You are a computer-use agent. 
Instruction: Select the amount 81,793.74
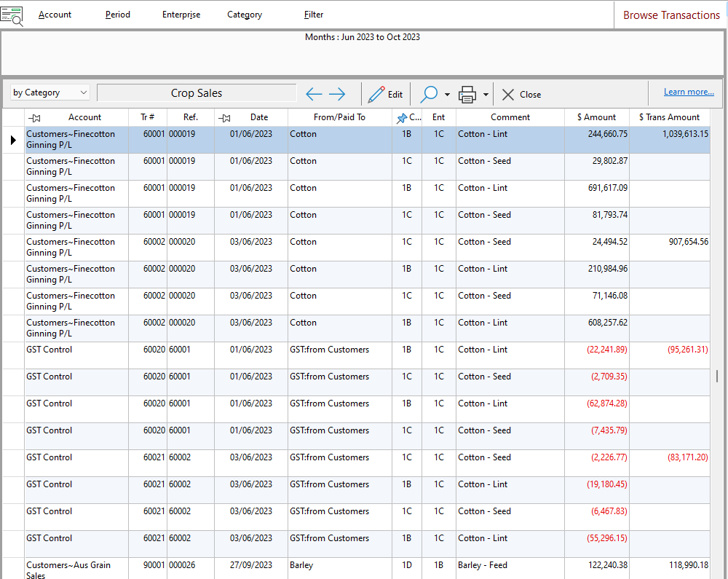coord(609,215)
